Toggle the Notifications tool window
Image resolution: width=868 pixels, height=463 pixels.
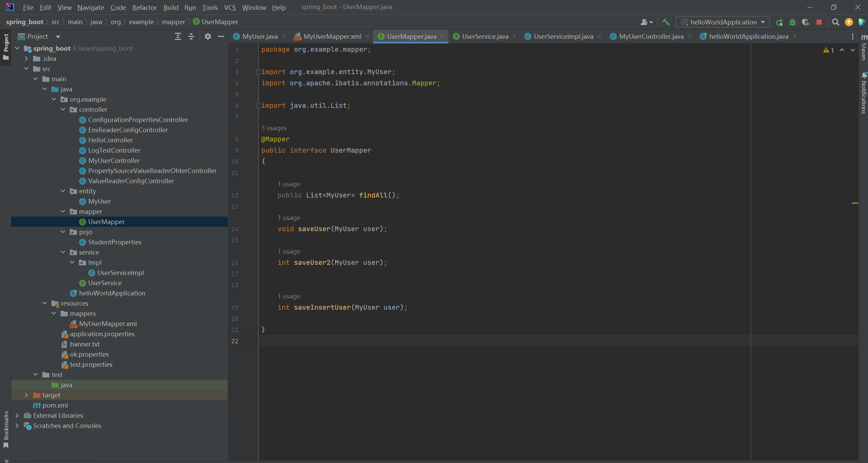click(x=864, y=93)
